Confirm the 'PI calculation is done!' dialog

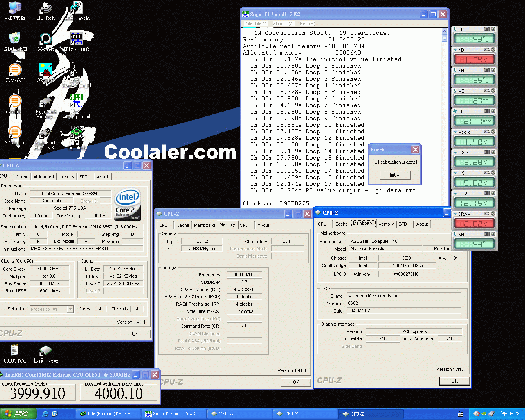click(395, 175)
